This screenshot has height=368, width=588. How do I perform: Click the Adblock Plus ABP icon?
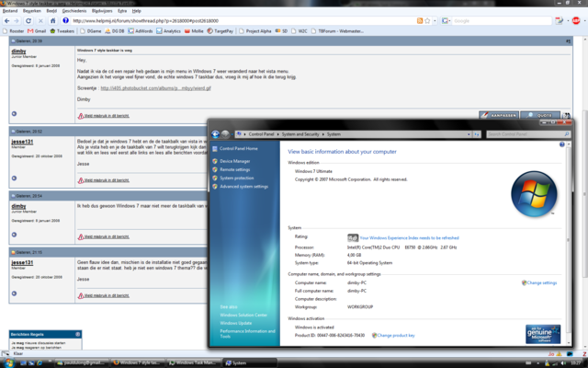click(576, 21)
